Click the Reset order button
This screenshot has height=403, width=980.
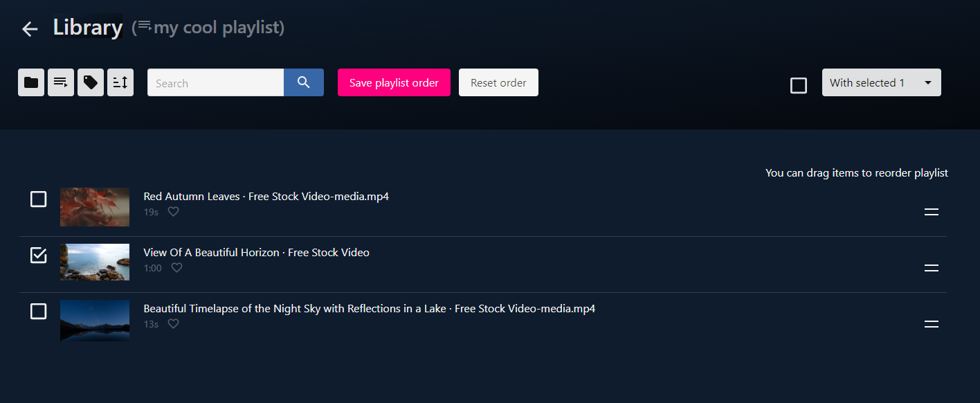pyautogui.click(x=498, y=82)
